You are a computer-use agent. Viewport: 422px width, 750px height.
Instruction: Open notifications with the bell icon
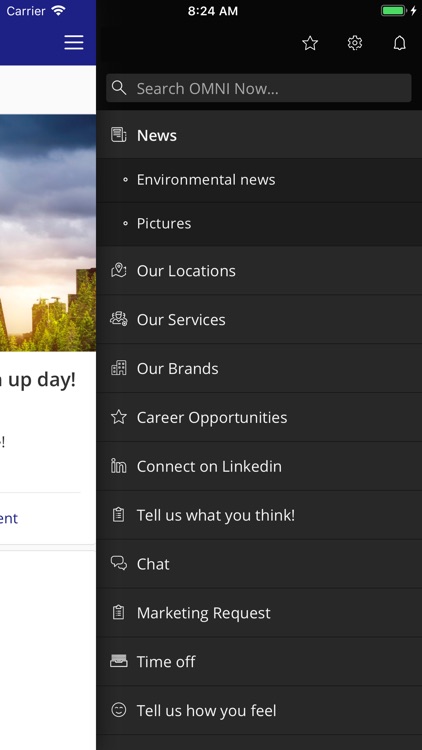coord(400,43)
